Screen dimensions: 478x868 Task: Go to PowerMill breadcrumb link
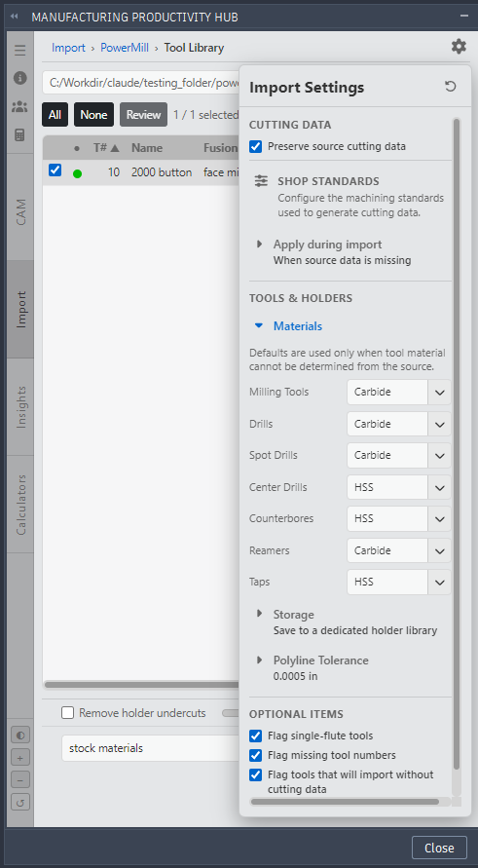(125, 48)
